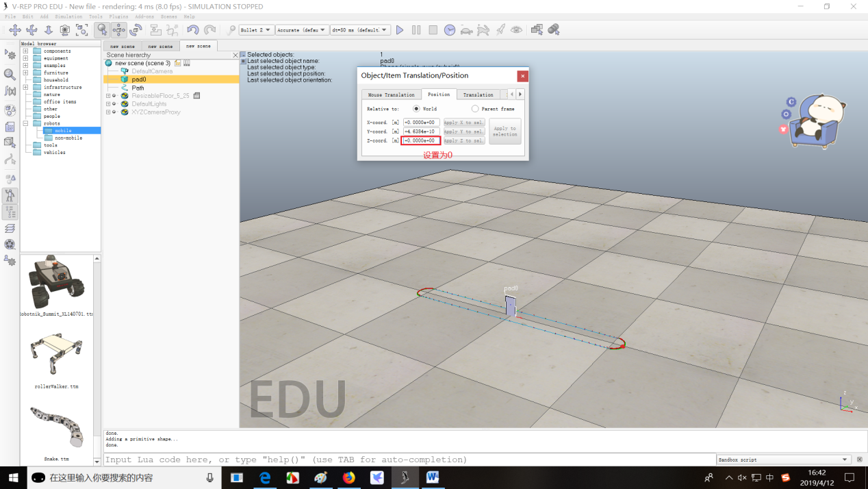Click the object shift/translate toolbar icon

tap(119, 30)
